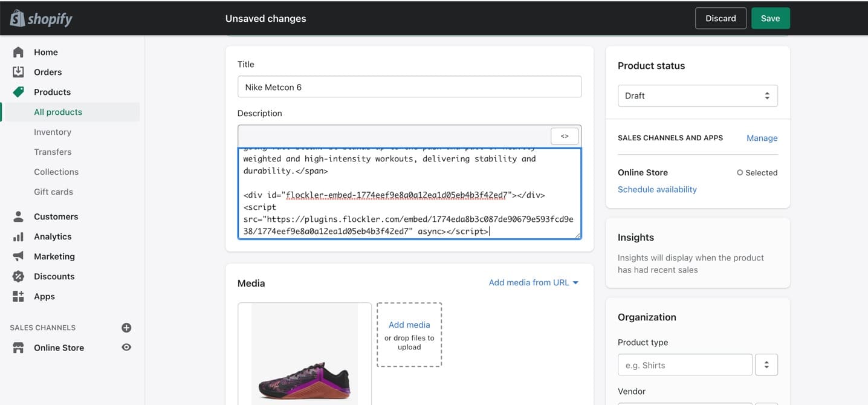Select the Nike Metcon shoe thumbnail
Viewport: 868px width, 405px height.
click(x=305, y=354)
